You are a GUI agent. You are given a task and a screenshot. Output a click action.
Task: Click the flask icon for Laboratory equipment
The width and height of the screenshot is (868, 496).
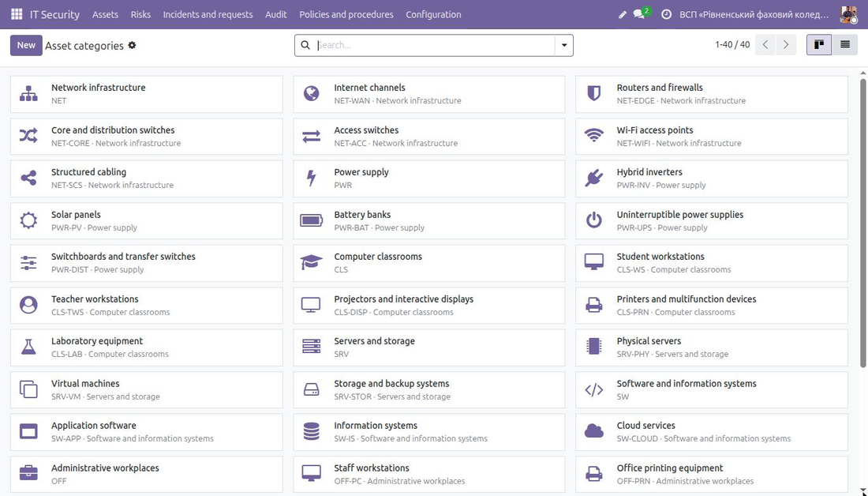(28, 347)
